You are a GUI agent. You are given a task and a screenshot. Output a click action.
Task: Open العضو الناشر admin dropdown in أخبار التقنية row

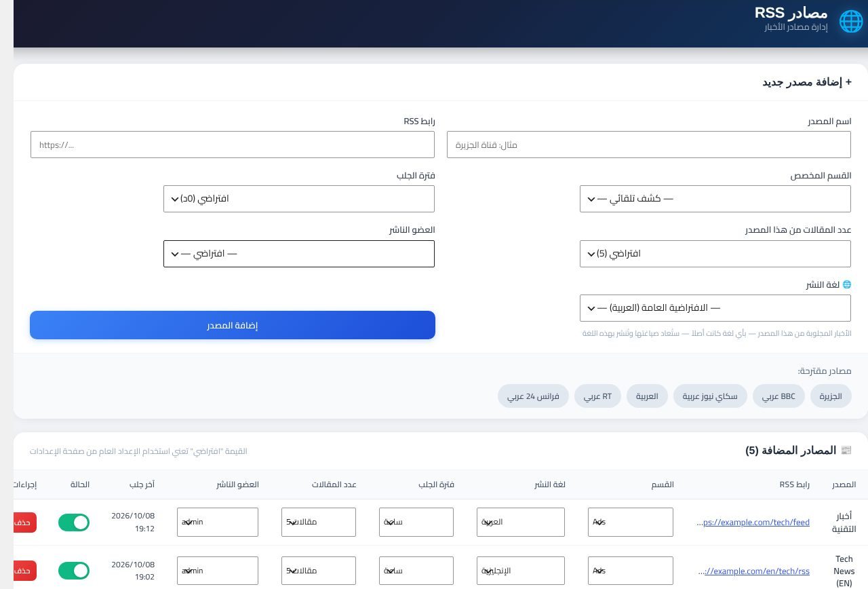tap(218, 522)
